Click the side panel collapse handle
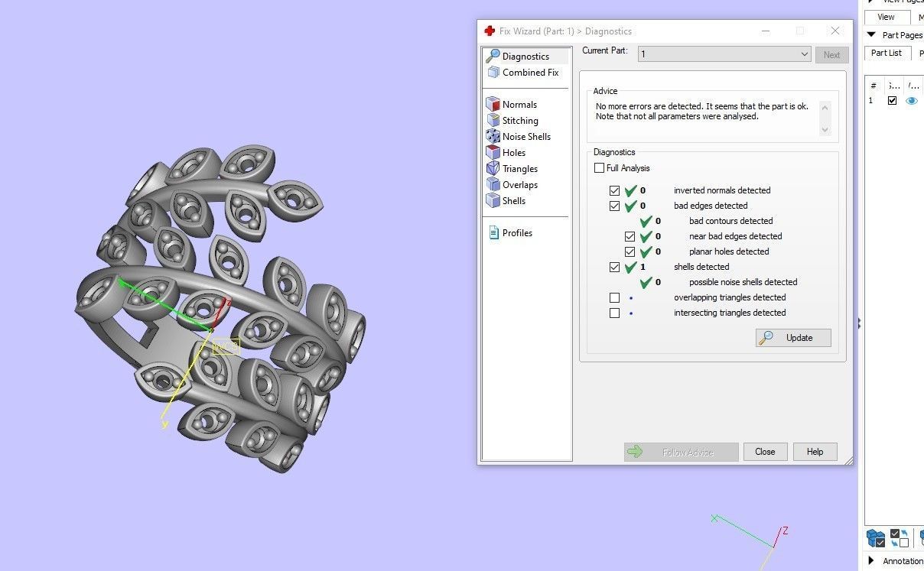 859,323
